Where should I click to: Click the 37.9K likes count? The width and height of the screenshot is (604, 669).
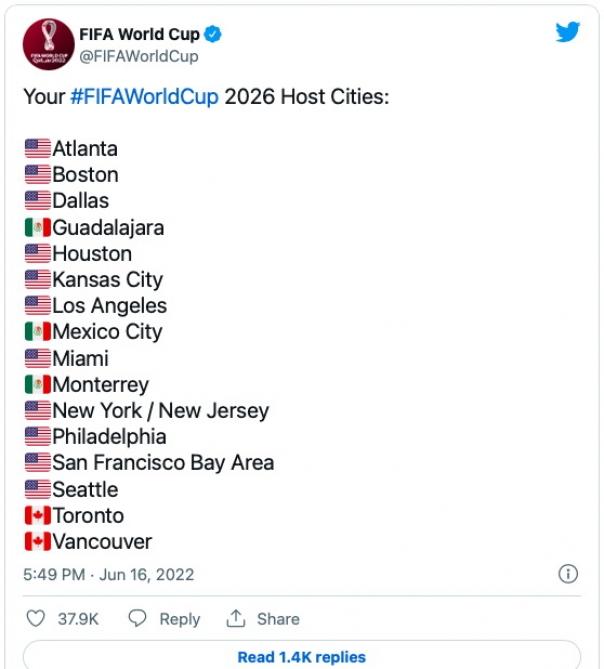coord(78,619)
